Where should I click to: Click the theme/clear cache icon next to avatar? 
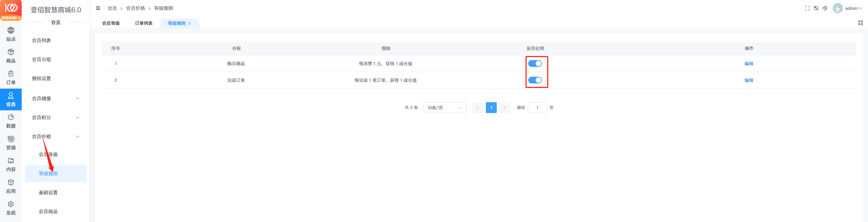click(x=825, y=8)
